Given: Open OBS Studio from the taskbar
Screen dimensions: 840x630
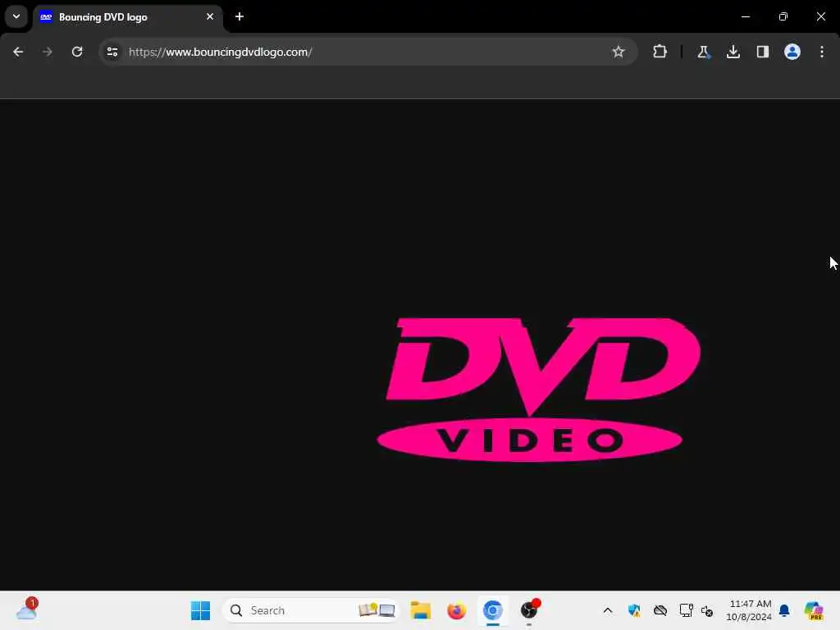Looking at the screenshot, I should (x=529, y=610).
